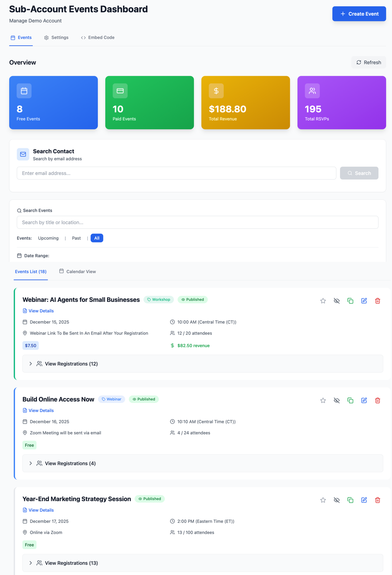
Task: Open the Embed Code tab
Action: point(98,38)
